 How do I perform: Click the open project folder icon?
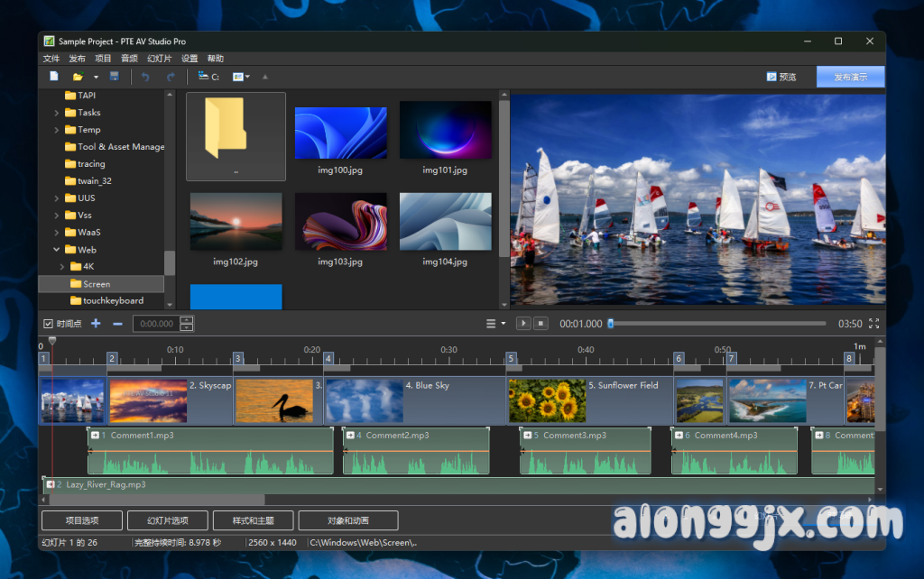coord(78,77)
